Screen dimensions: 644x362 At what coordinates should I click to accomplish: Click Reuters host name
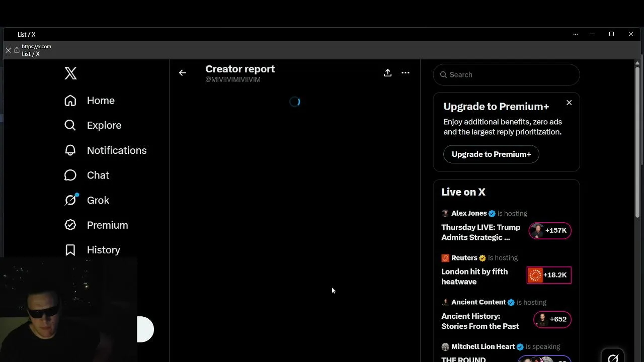[x=464, y=258]
